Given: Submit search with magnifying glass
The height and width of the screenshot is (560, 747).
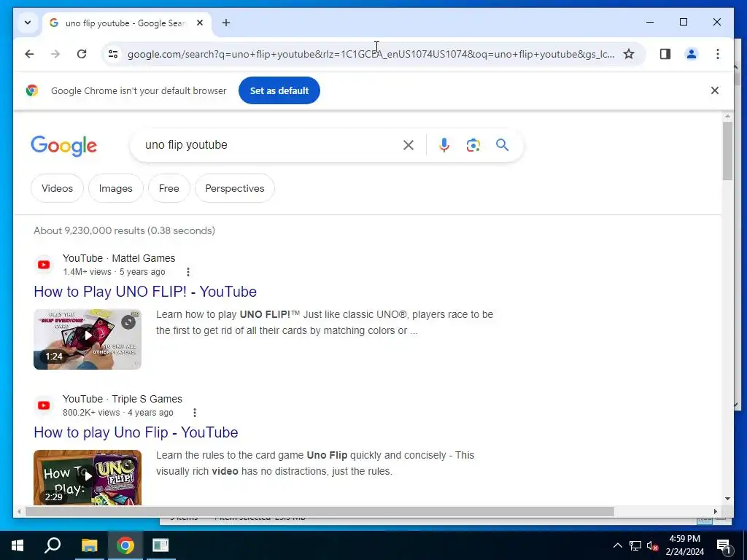Looking at the screenshot, I should (502, 145).
